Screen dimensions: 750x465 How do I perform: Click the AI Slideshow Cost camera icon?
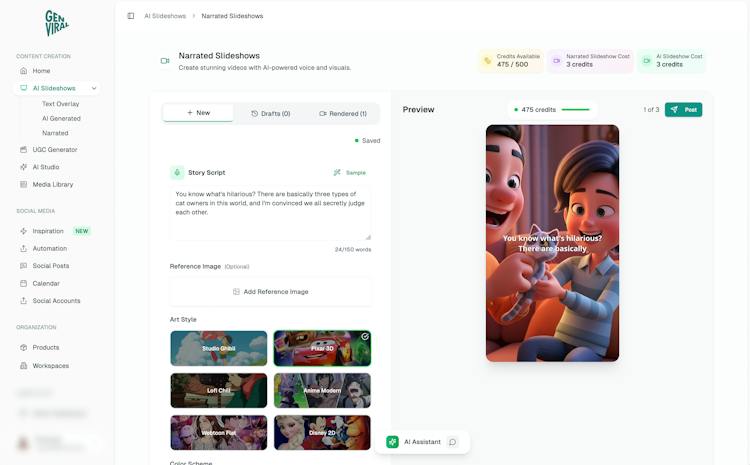pos(647,61)
